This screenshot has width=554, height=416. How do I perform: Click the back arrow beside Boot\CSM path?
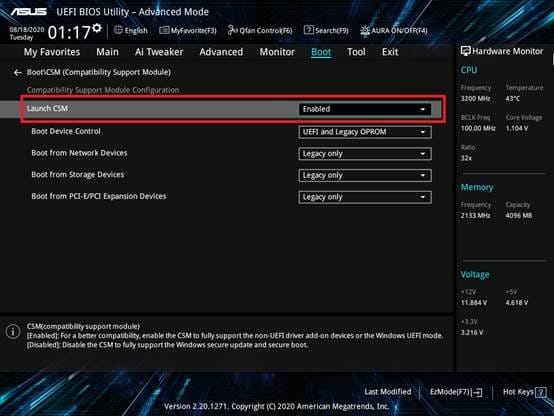coord(17,73)
